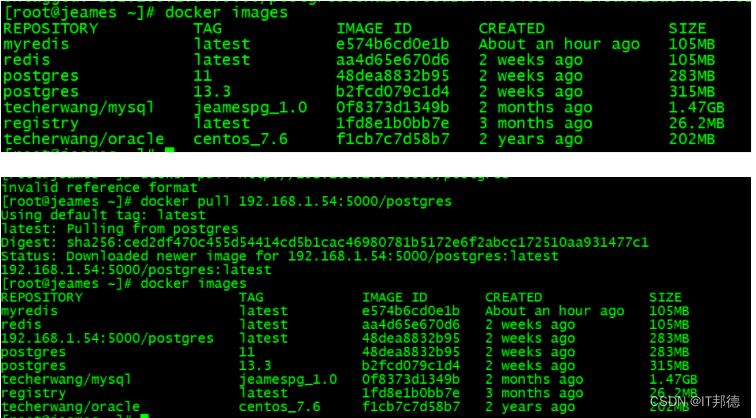Screen dimensions: 756x418
Task: Click the 192.168.1.54:5000/postgres repository table entry
Action: point(108,339)
